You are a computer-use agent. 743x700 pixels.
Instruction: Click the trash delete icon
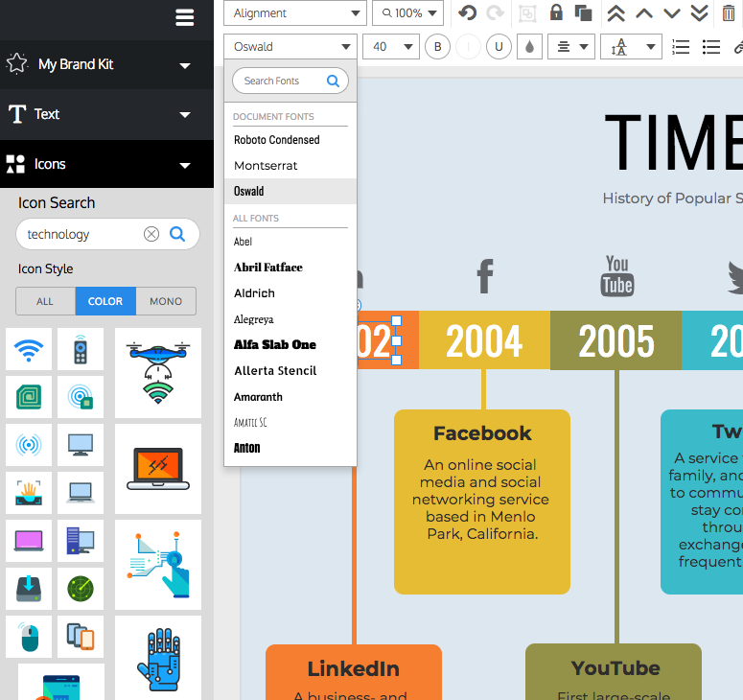pos(729,12)
